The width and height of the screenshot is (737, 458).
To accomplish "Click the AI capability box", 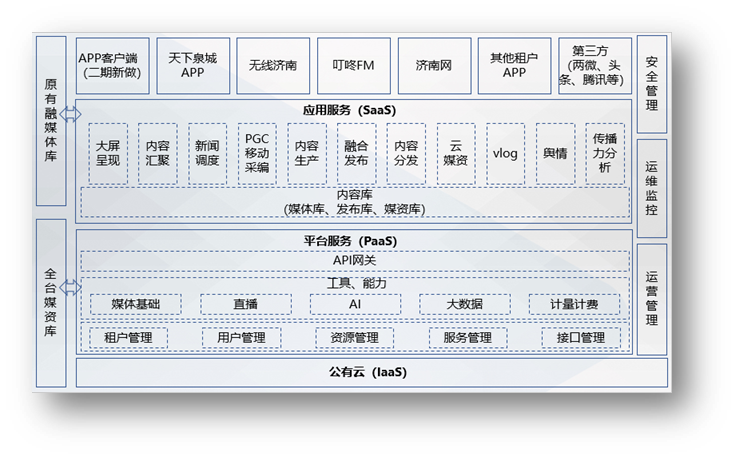I will pos(354,304).
